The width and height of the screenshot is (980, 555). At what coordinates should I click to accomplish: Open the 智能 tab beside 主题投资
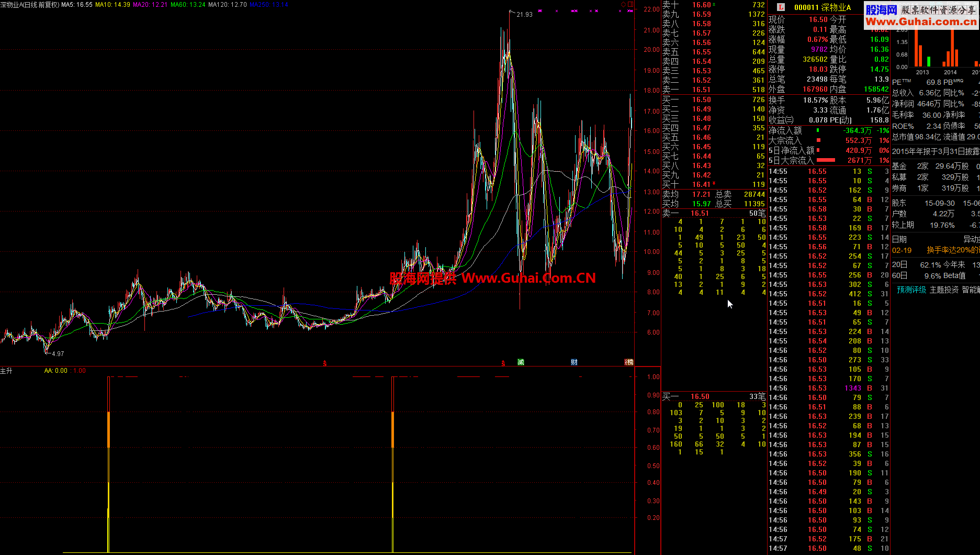971,290
